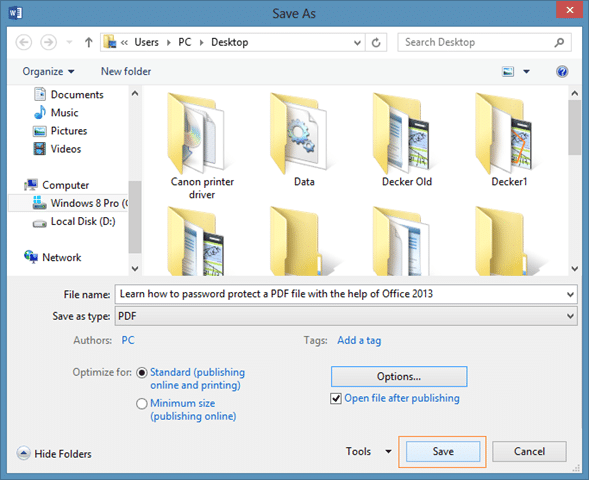
Task: Open the Help icon
Action: point(562,71)
